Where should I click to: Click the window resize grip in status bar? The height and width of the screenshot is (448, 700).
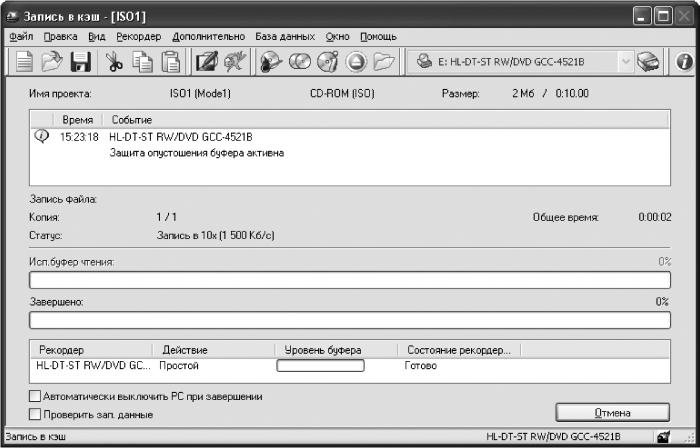point(690,437)
